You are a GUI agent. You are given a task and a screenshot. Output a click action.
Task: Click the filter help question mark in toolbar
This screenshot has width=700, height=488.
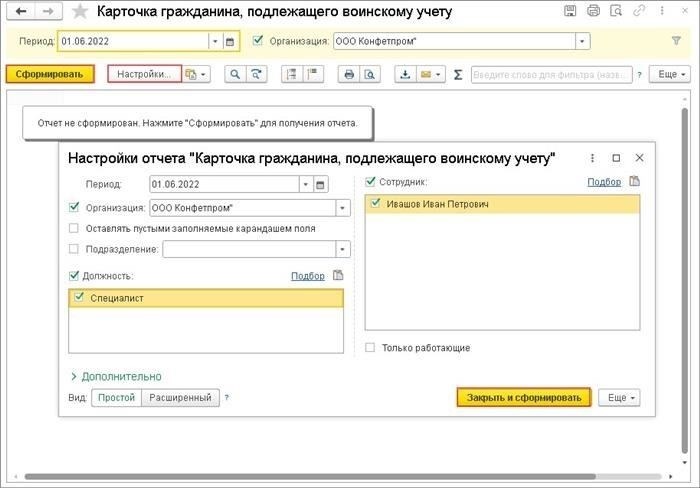[x=639, y=75]
